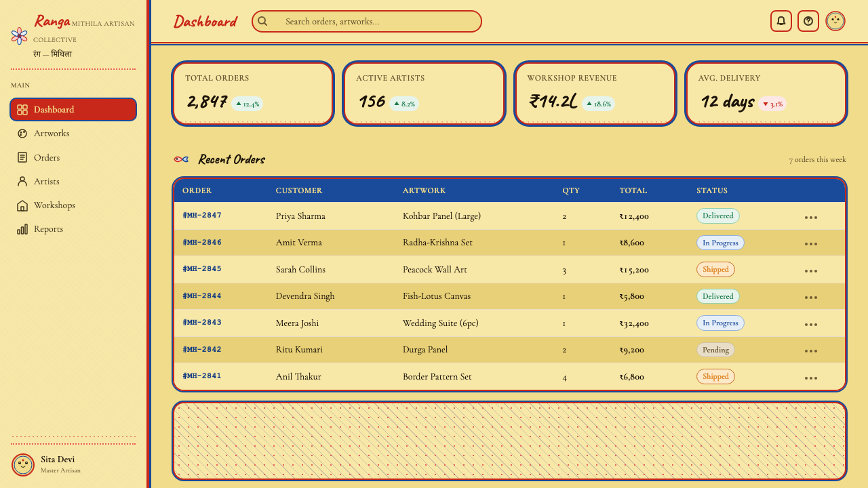Click Sita Devi name in sidebar
868x488 pixels.
pos(58,460)
